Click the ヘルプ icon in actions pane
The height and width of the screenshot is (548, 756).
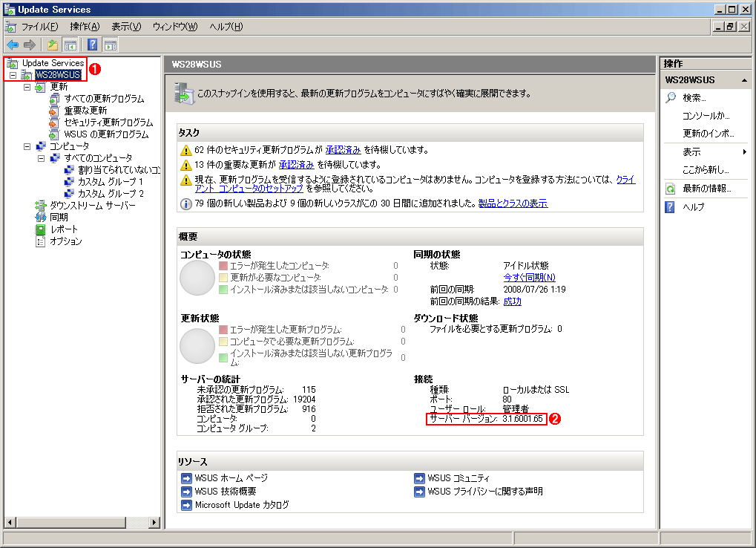[670, 207]
